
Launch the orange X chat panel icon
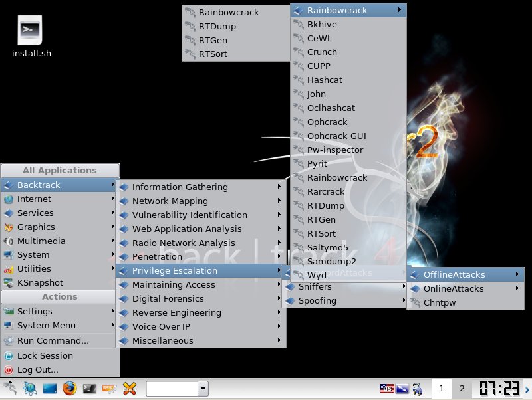coord(130,389)
